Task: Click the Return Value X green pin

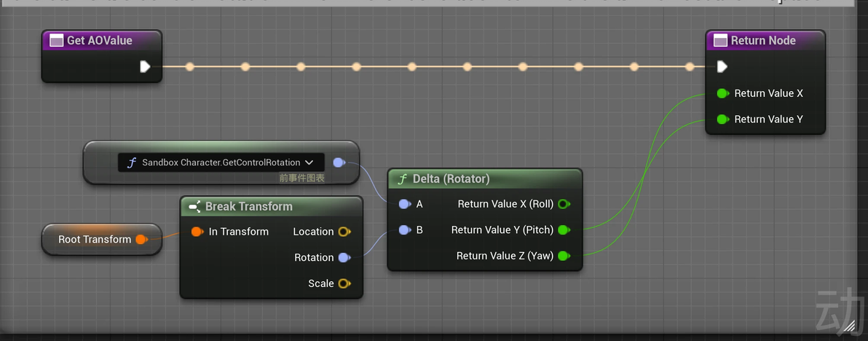Action: 722,93
